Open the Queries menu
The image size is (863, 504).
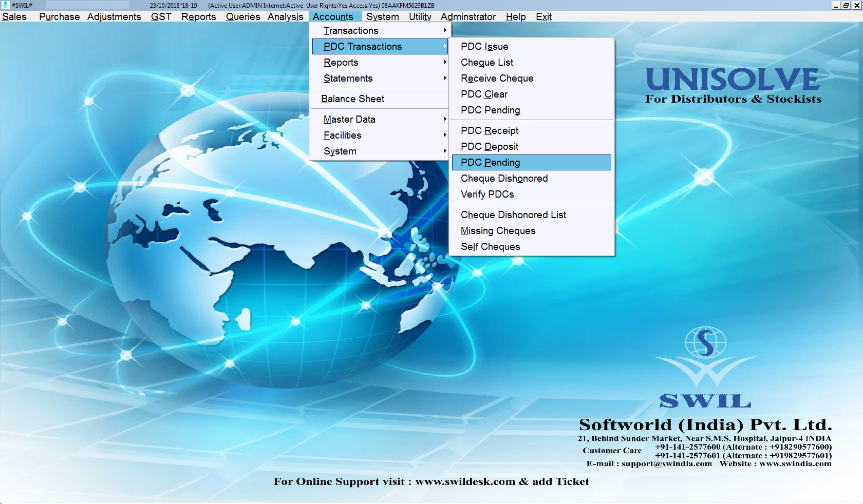pos(243,17)
